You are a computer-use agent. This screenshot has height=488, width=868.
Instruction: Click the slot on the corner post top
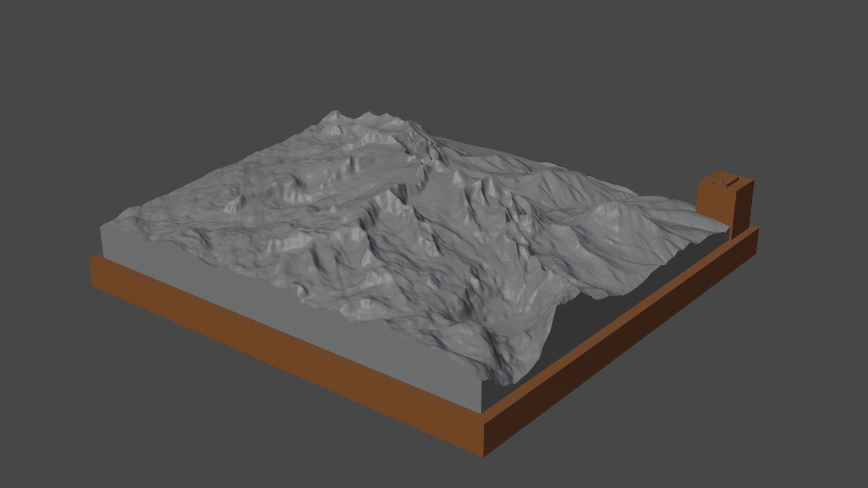click(733, 182)
